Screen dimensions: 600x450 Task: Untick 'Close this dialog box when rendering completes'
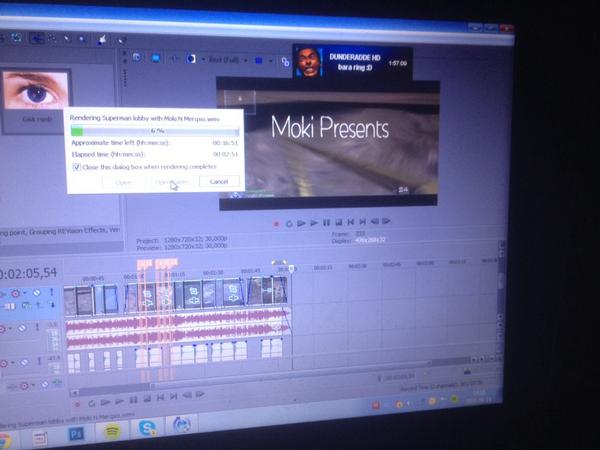[77, 167]
